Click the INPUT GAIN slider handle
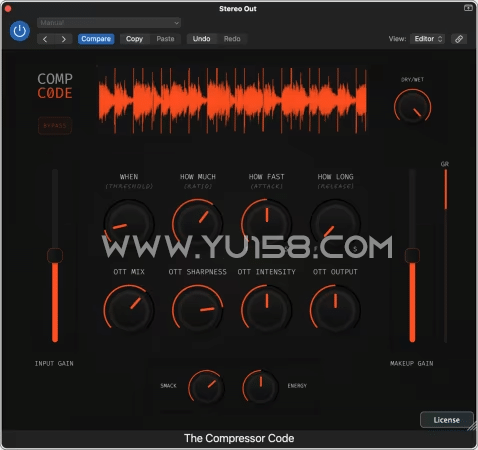 pos(55,256)
